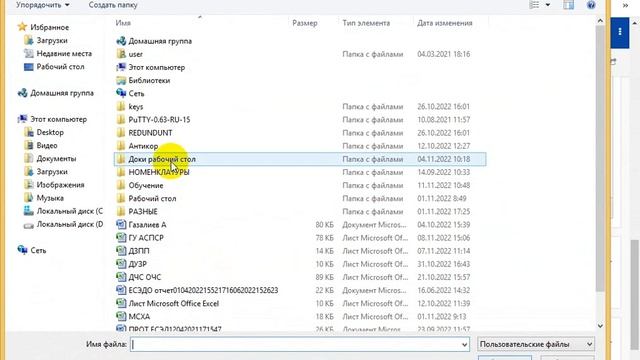The width and height of the screenshot is (640, 360).
Task: Open the Упорядочить dropdown menu
Action: coord(42,5)
